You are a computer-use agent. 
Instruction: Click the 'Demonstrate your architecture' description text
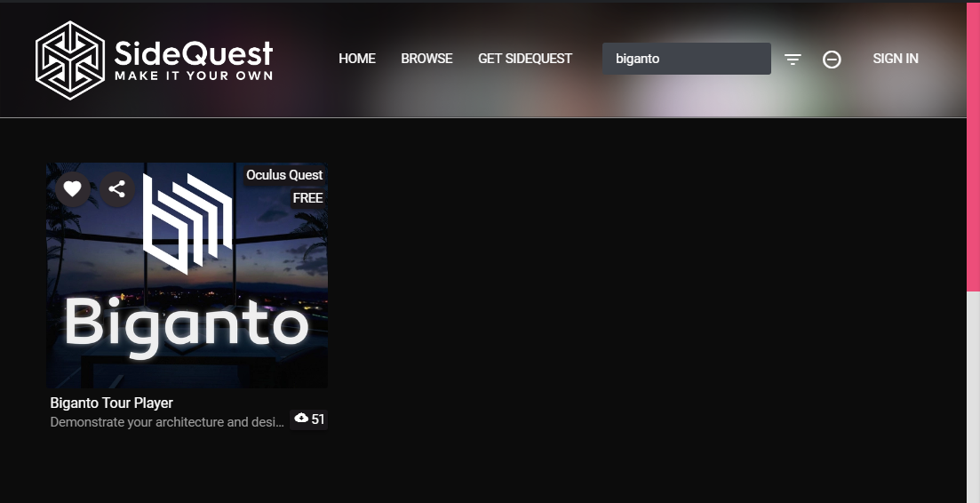point(167,422)
